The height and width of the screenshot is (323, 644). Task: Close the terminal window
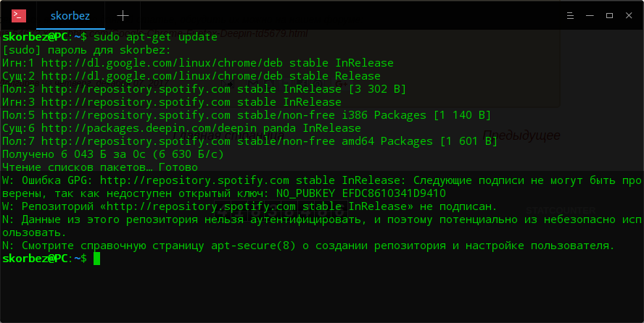629,15
